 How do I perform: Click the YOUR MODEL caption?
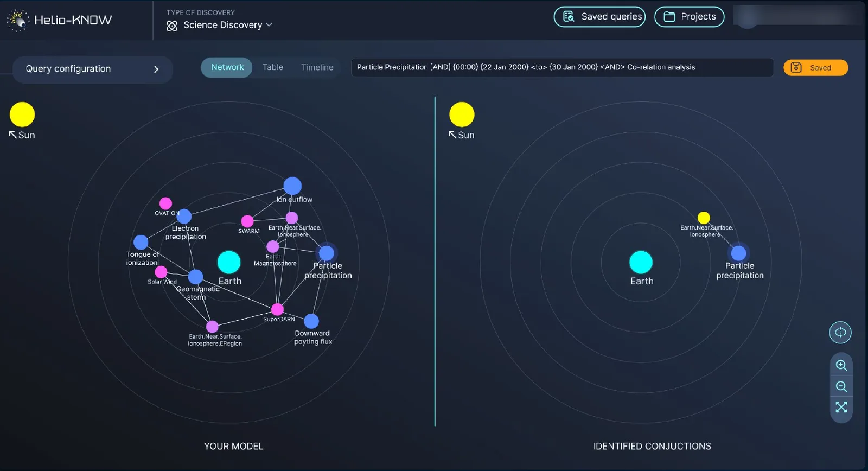click(234, 447)
